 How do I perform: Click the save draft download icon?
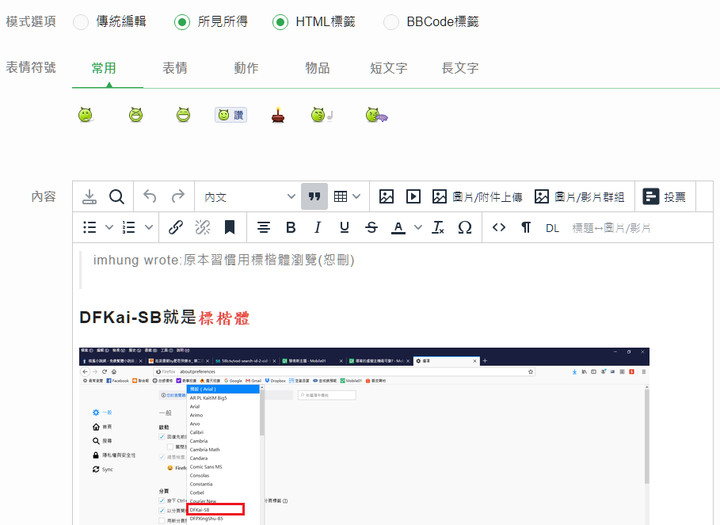89,197
